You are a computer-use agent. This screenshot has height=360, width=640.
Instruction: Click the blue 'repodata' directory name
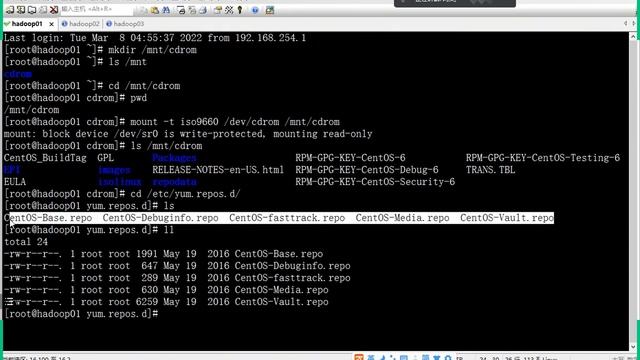pyautogui.click(x=174, y=182)
